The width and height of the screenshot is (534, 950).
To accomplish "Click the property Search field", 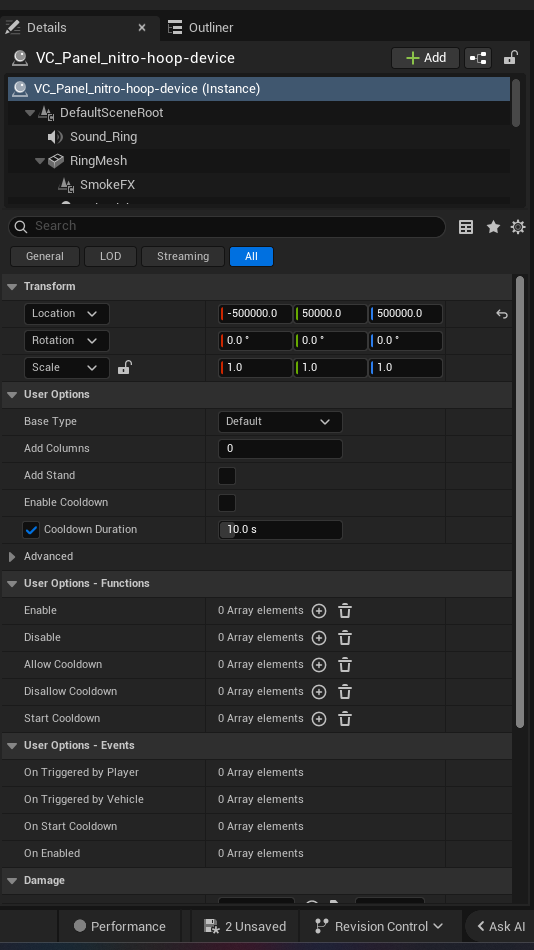I will coord(227,226).
